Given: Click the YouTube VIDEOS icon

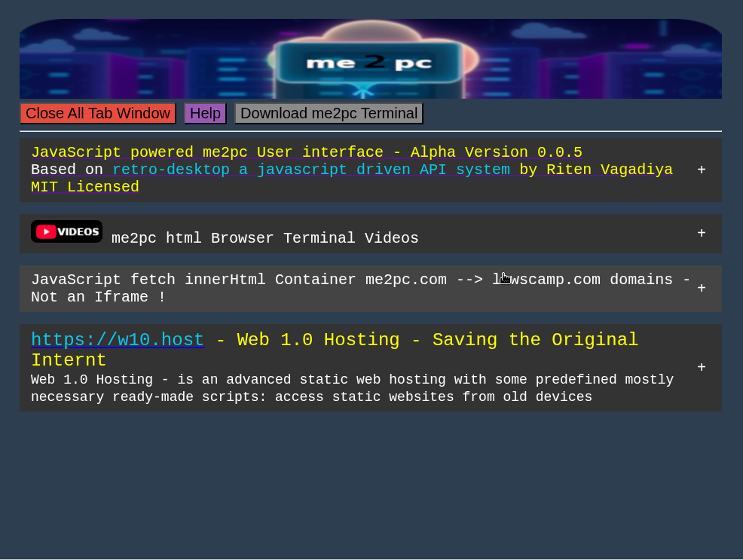Looking at the screenshot, I should 67,231.
